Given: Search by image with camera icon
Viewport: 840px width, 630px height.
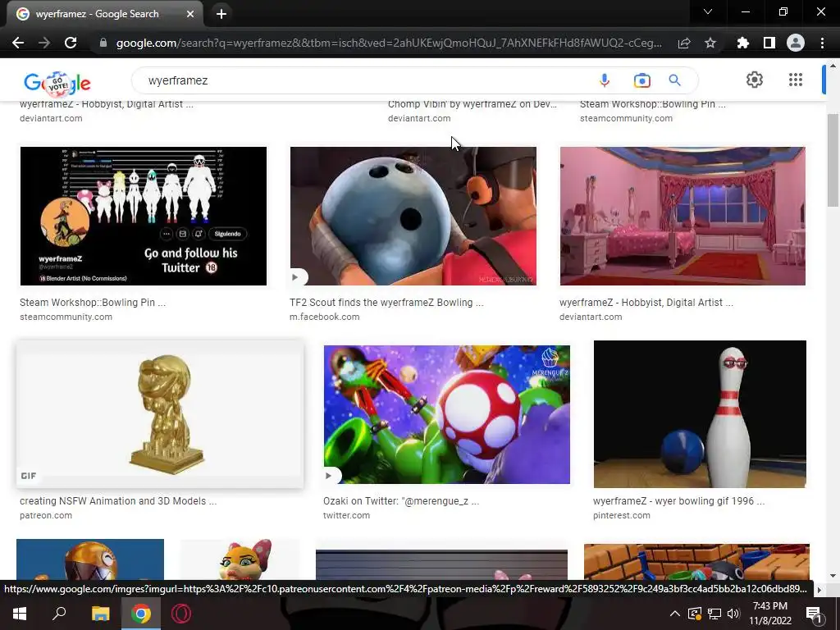Looking at the screenshot, I should click(641, 80).
